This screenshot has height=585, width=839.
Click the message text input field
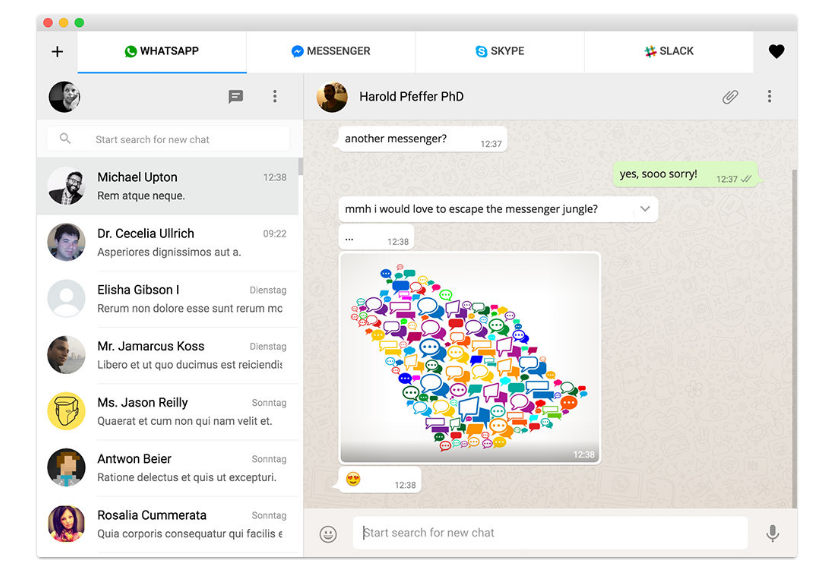point(550,533)
